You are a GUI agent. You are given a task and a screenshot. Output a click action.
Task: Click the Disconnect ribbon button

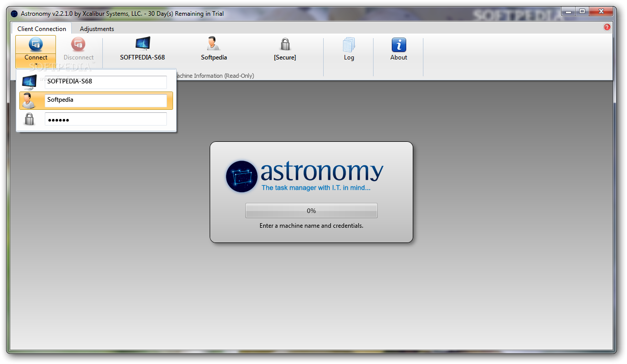(78, 50)
